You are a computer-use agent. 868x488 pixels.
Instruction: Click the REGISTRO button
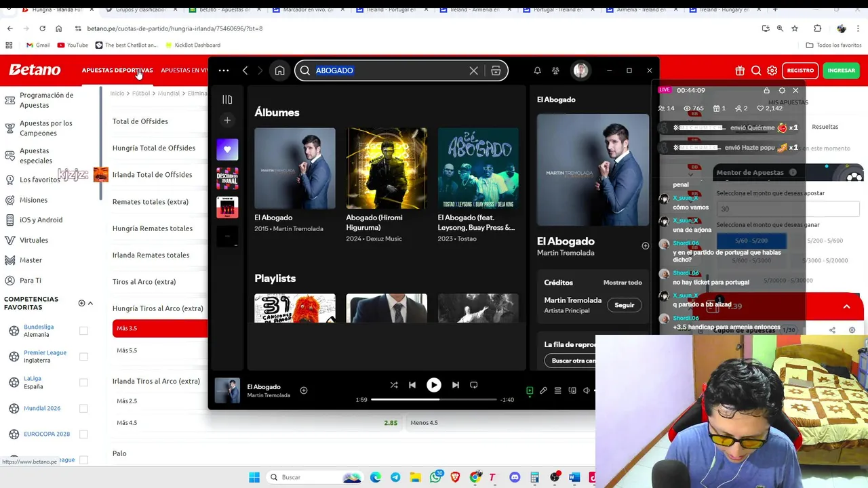point(800,70)
